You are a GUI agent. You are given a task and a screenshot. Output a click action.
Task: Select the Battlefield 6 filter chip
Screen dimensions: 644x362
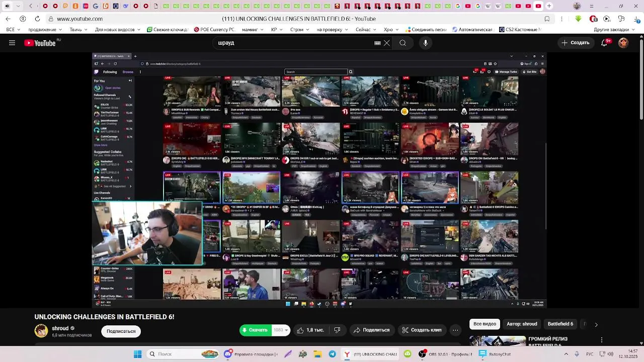(560, 324)
